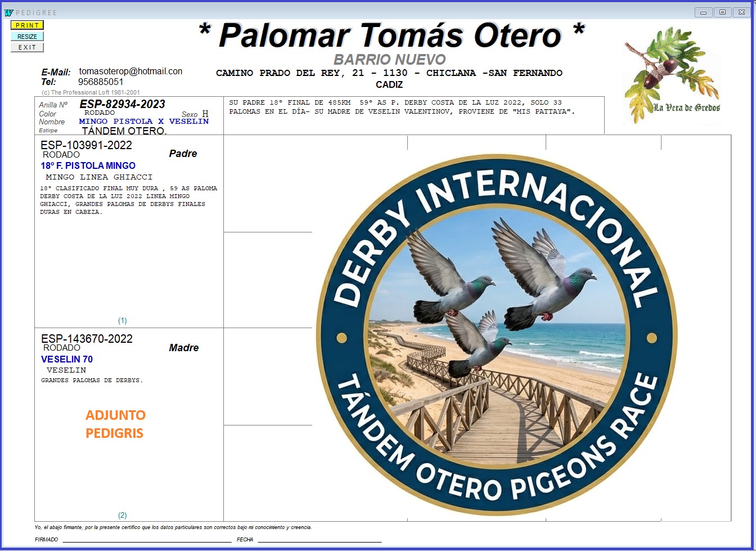Click the father's notes starting 18° CLASIFICADO FINAL
Viewport: 756px width, 551px height.
(129, 200)
